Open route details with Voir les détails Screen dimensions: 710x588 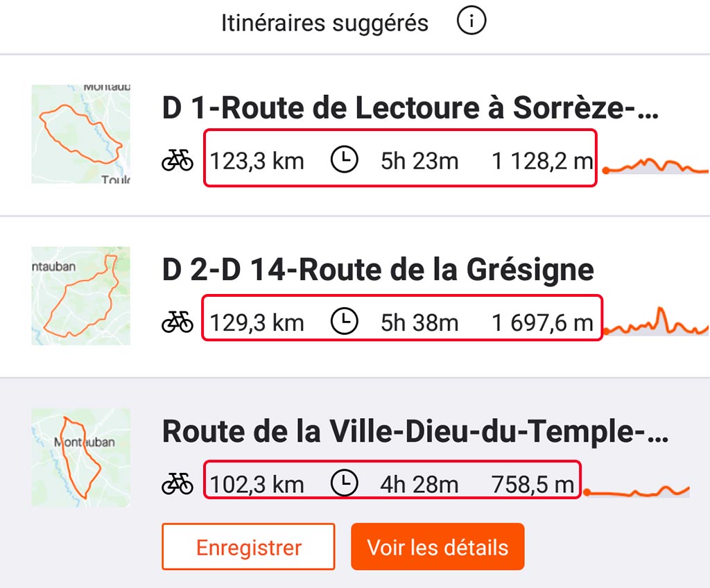coord(438,547)
